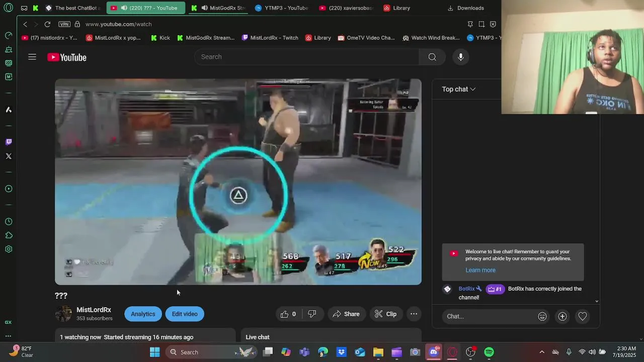Open Dropbox from the taskbar

click(x=341, y=352)
